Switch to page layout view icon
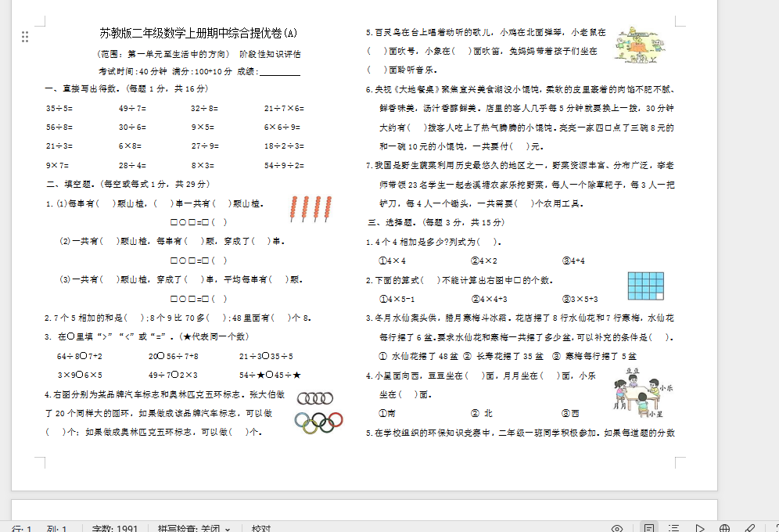This screenshot has height=532, width=779. pos(649,529)
